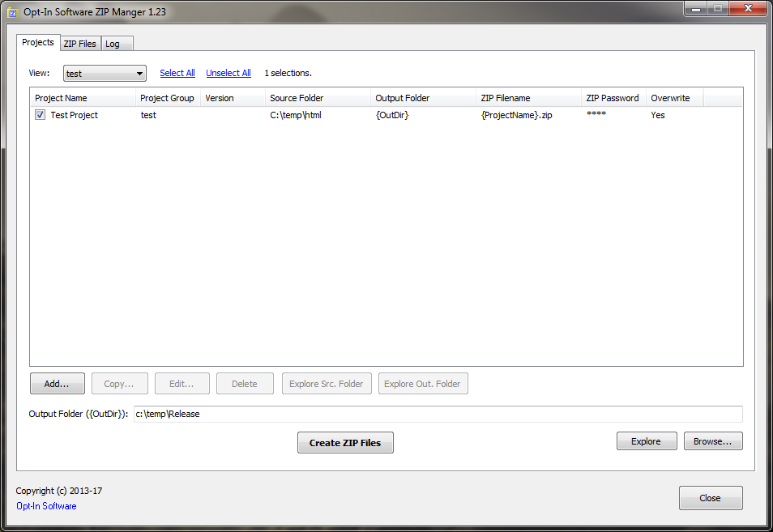Click the Create ZIP Files button
Viewport: 773px width, 532px height.
coord(345,443)
